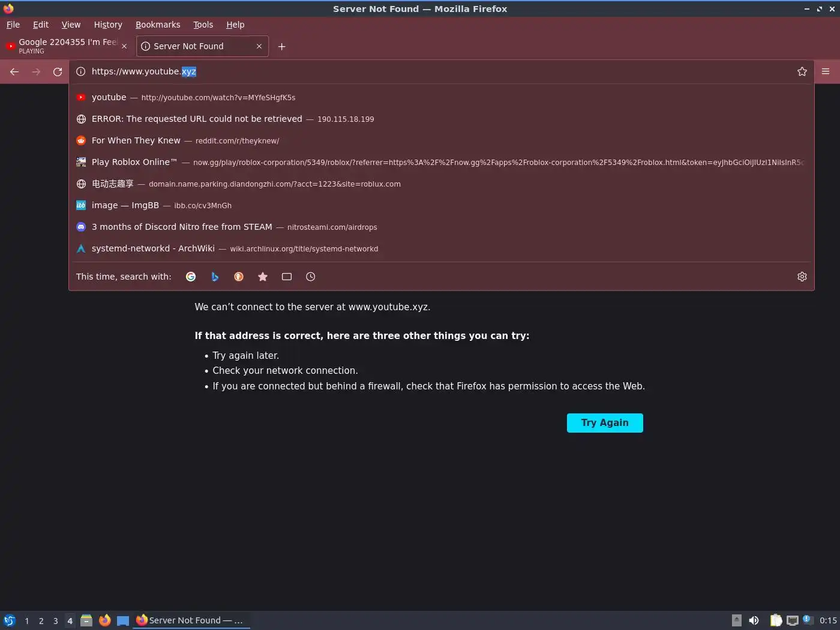Screen dimensions: 840x630
Task: Open the volume speaker tray icon
Action: [754, 620]
